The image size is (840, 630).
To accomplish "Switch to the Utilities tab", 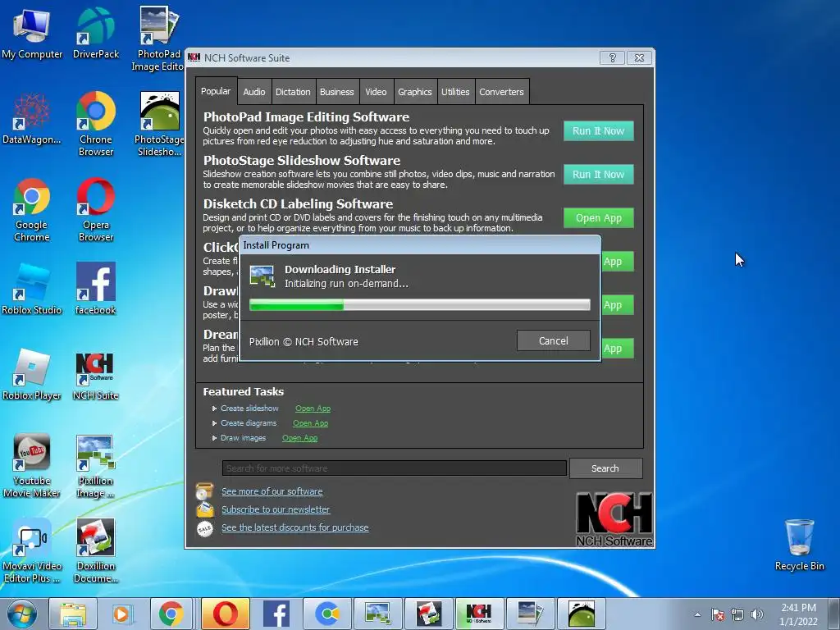I will click(x=455, y=92).
